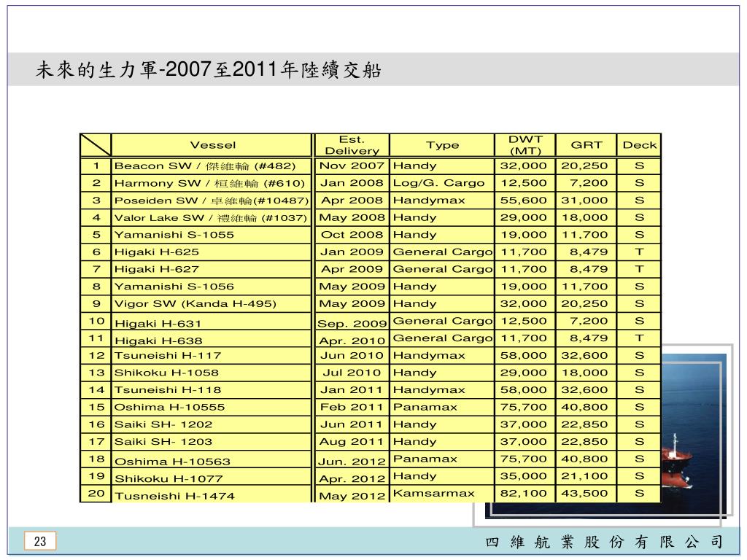Viewport: 747px width, 560px height.
Task: Click delivery date Nov 2007
Action: pyautogui.click(x=352, y=166)
